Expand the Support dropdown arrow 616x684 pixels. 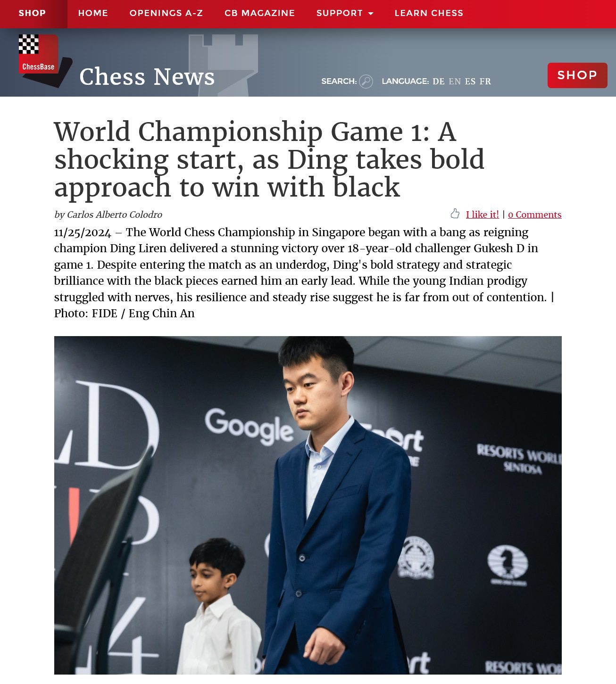coord(371,14)
